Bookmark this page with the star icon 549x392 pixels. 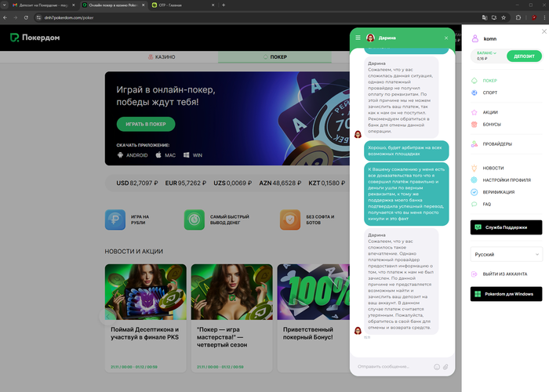(504, 17)
